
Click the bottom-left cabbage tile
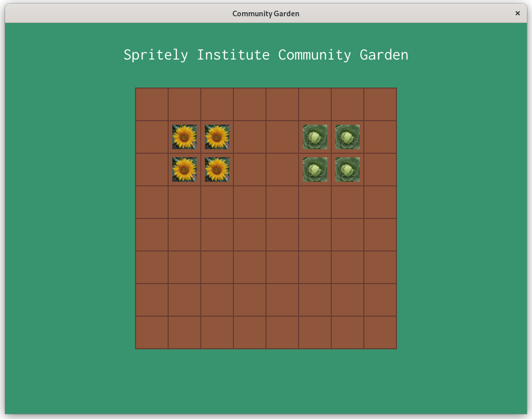coord(315,170)
